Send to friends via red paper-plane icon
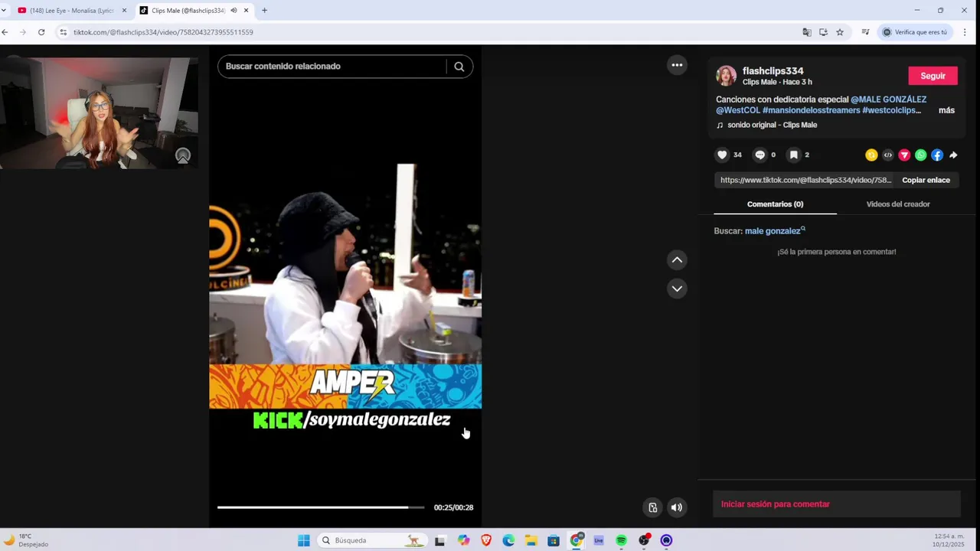 (904, 155)
